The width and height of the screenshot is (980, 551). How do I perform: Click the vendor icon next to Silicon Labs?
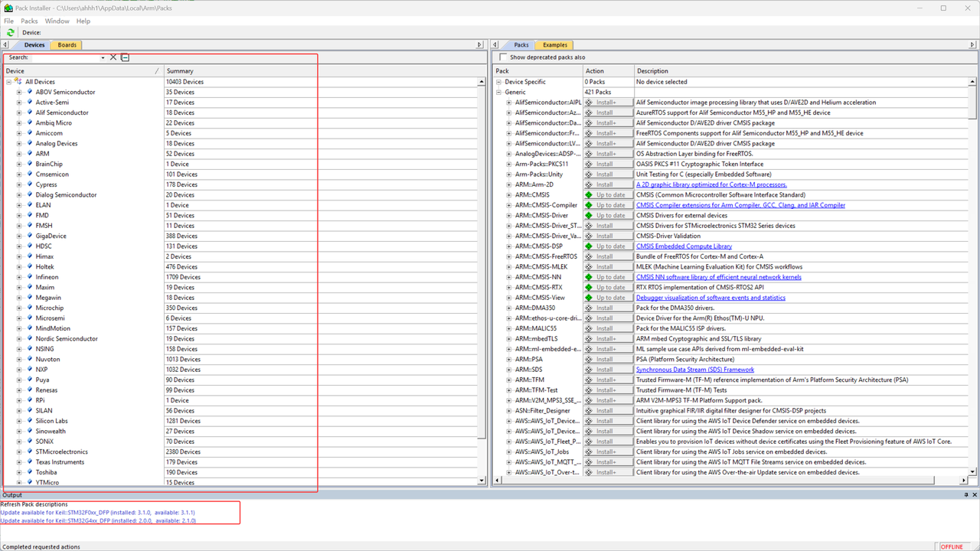click(29, 421)
